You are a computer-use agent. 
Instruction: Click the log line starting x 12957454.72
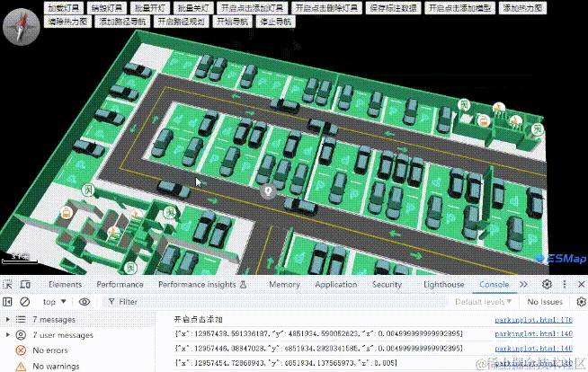[285, 363]
